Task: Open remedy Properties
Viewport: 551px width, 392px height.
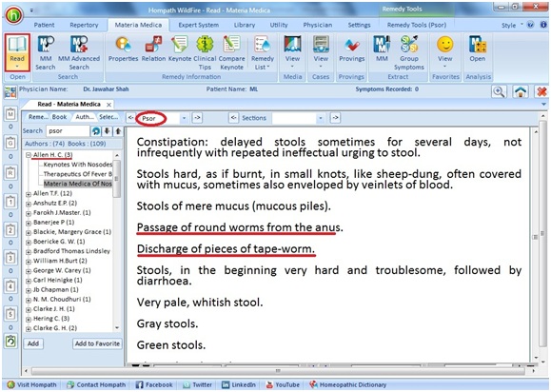Action: (x=123, y=49)
